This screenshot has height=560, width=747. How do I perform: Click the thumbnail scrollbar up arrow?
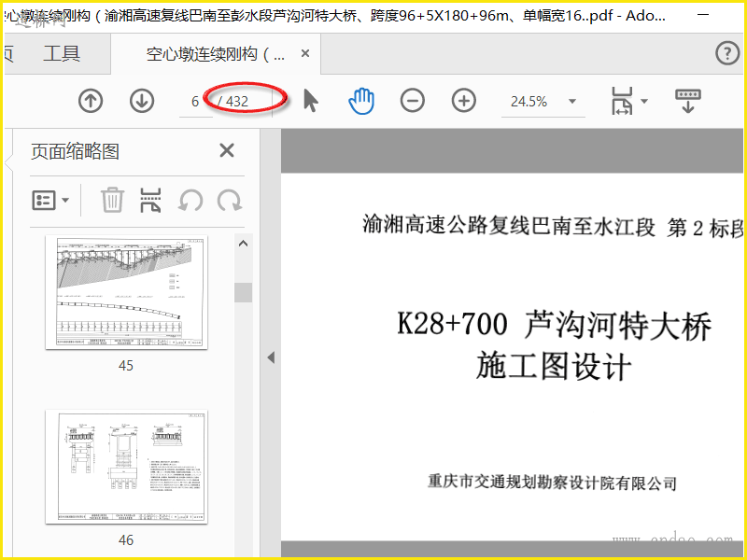tap(243, 244)
